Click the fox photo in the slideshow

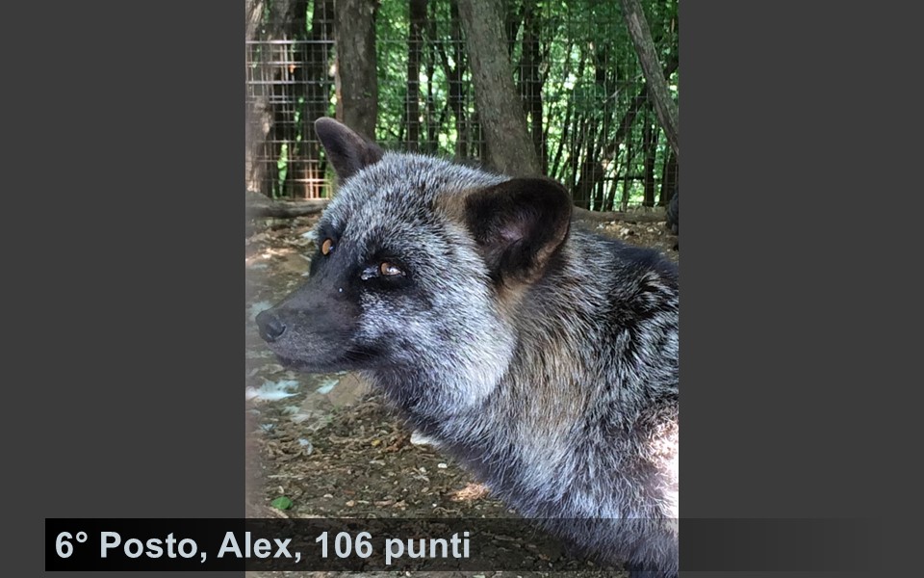(461, 259)
